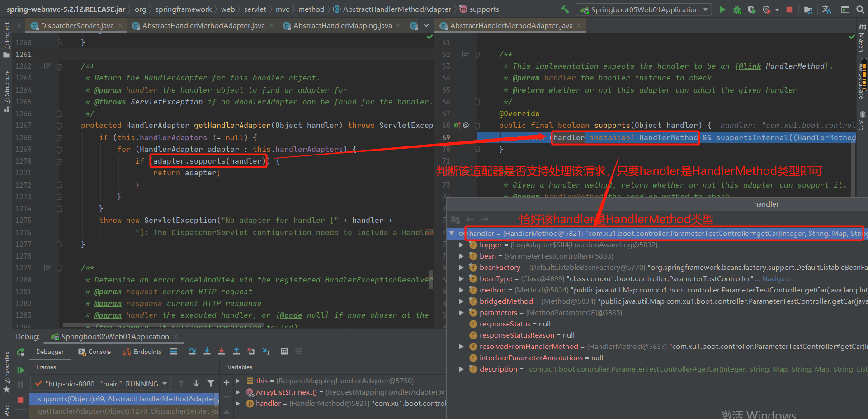The image size is (868, 419).
Task: Expand the beanFactory field node
Action: [461, 268]
